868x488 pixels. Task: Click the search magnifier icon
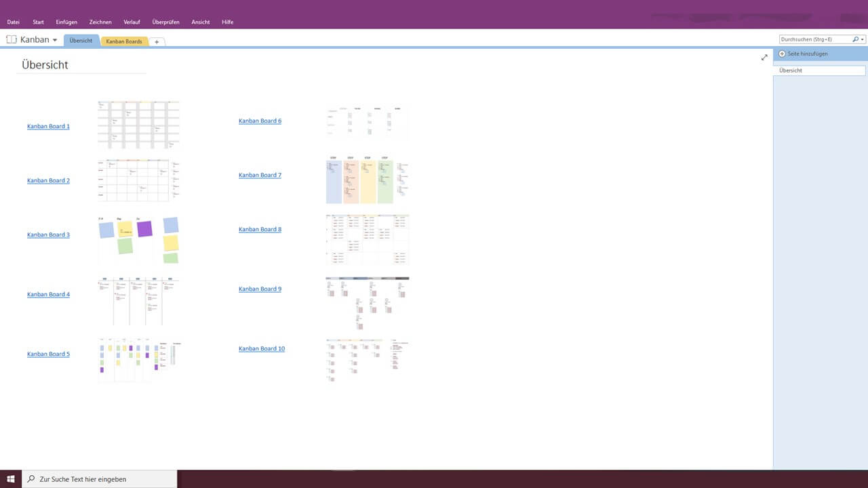coord(856,39)
